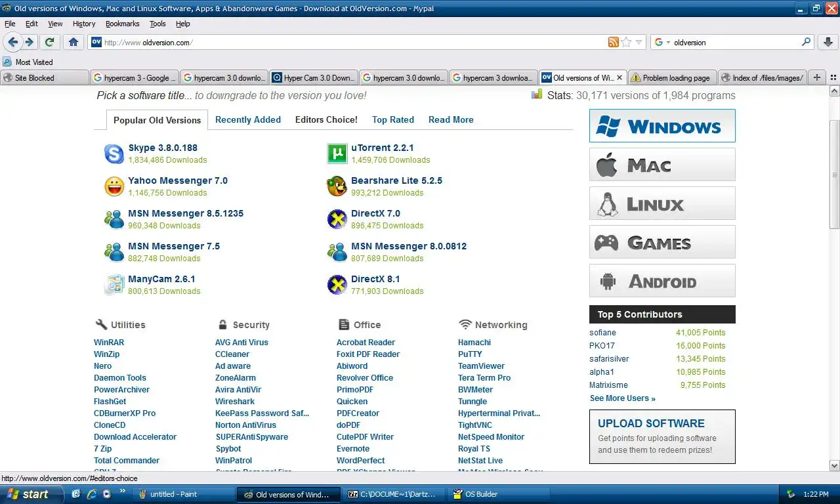
Task: Click See More Users link
Action: pyautogui.click(x=622, y=398)
